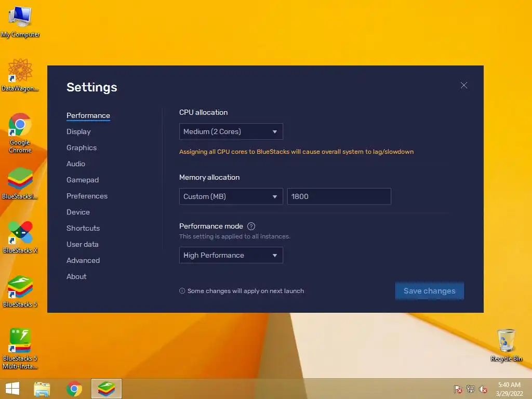
Task: Click the CPU core lag/slowdown warning text
Action: coord(297,152)
